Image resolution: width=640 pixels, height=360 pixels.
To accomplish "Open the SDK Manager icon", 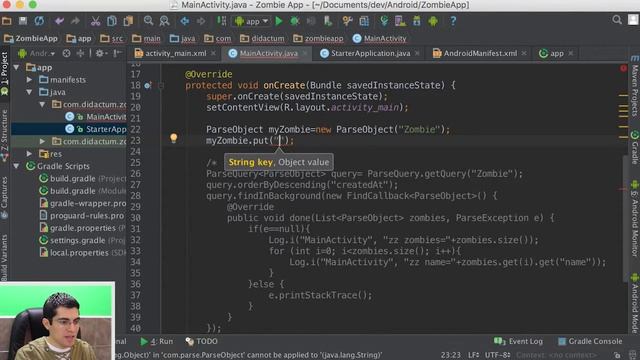I will [416, 21].
